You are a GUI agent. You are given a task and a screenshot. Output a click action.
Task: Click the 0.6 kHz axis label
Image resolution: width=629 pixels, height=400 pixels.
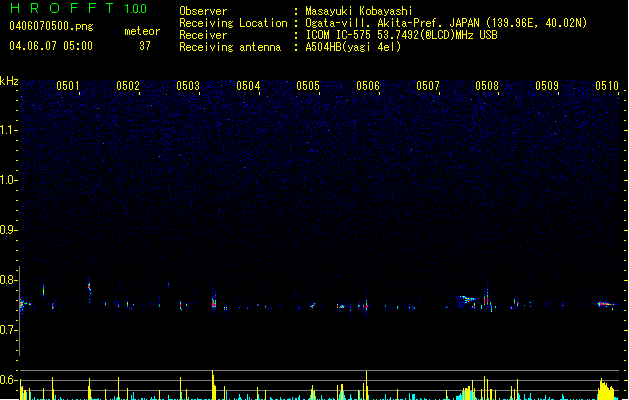[8, 380]
